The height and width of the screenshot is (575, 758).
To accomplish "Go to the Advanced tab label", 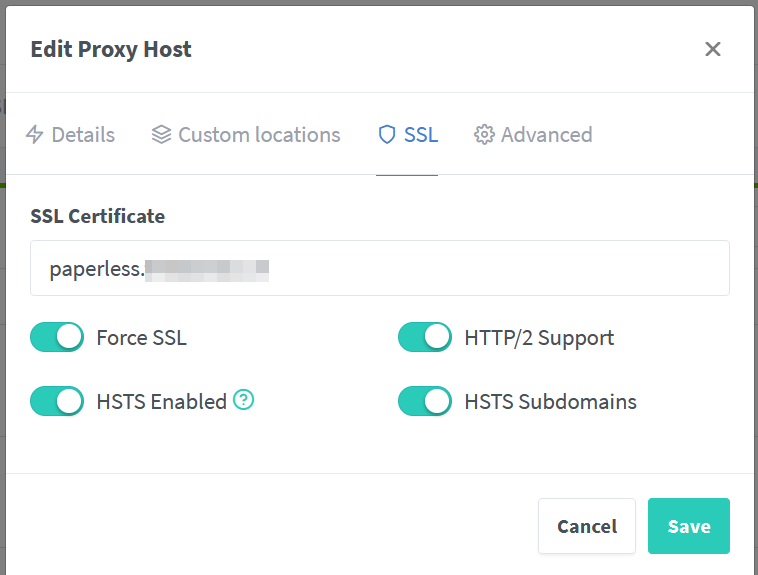I will (x=546, y=135).
